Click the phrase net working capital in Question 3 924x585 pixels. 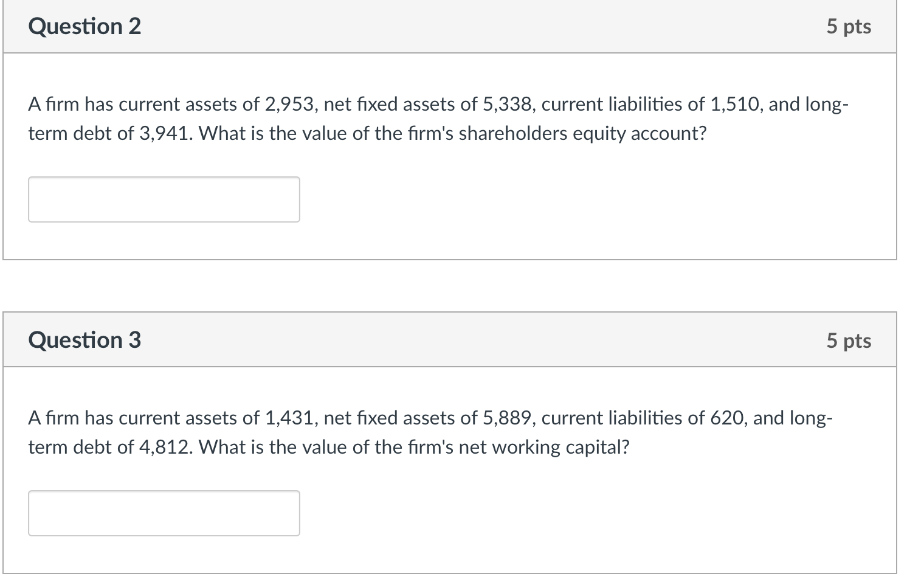pos(540,447)
